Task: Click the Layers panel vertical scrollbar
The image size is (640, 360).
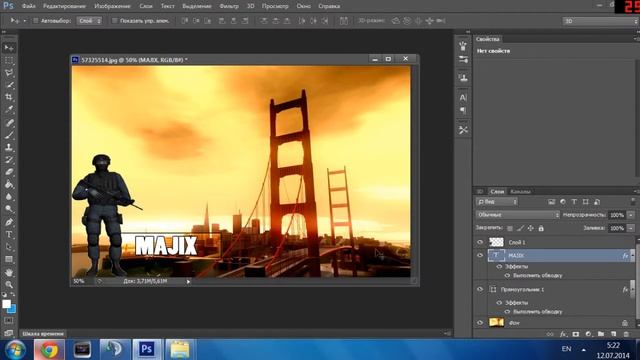Action: [x=637, y=282]
